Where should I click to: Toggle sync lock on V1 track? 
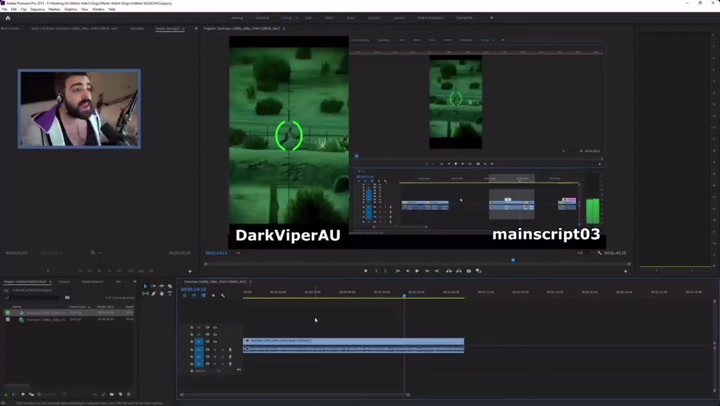pyautogui.click(x=207, y=342)
